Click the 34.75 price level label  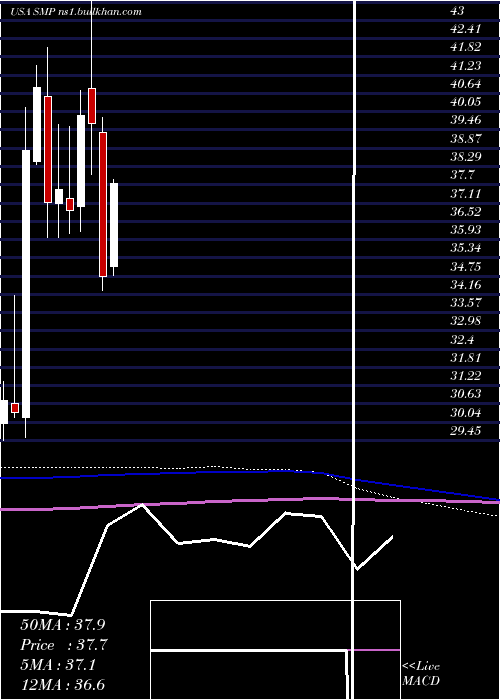[x=466, y=267]
